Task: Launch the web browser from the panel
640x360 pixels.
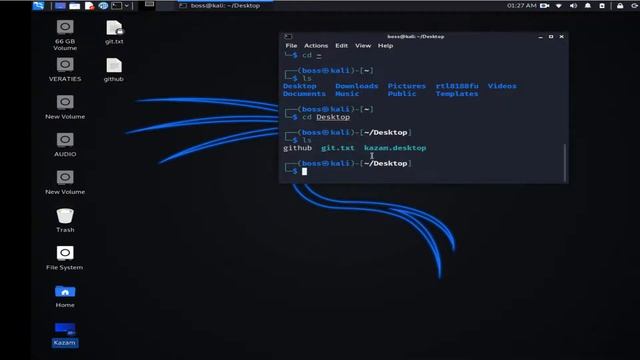Action: (103, 6)
